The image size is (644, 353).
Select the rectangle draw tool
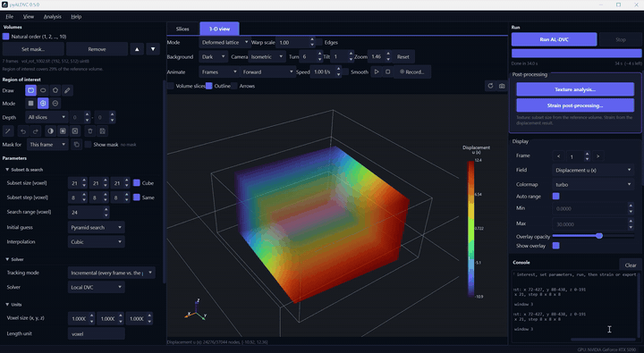[30, 90]
